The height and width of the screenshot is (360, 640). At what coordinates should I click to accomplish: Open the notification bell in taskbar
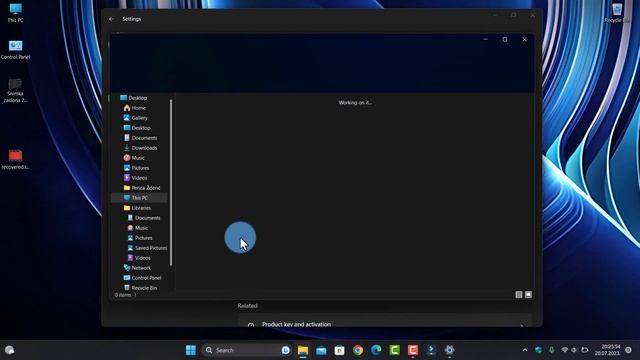[628, 350]
